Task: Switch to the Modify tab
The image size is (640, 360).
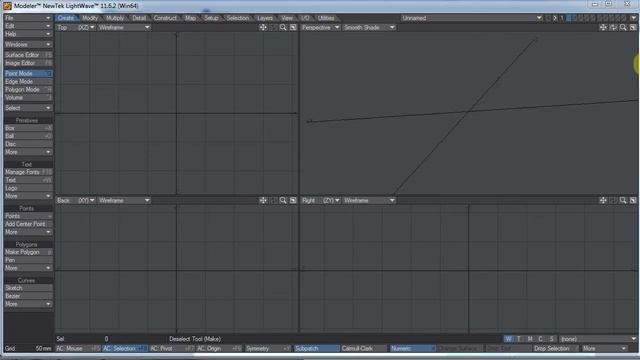Action: [x=90, y=18]
